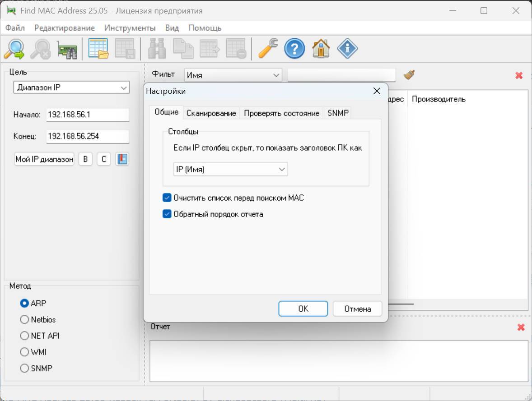Open the Вид menu
Screen dimensions: 532x401
click(172, 28)
